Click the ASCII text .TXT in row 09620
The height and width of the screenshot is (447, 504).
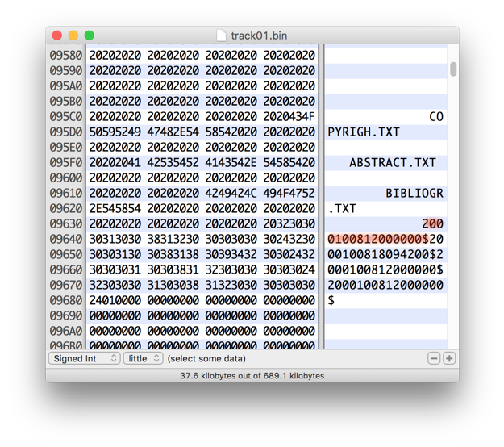342,208
